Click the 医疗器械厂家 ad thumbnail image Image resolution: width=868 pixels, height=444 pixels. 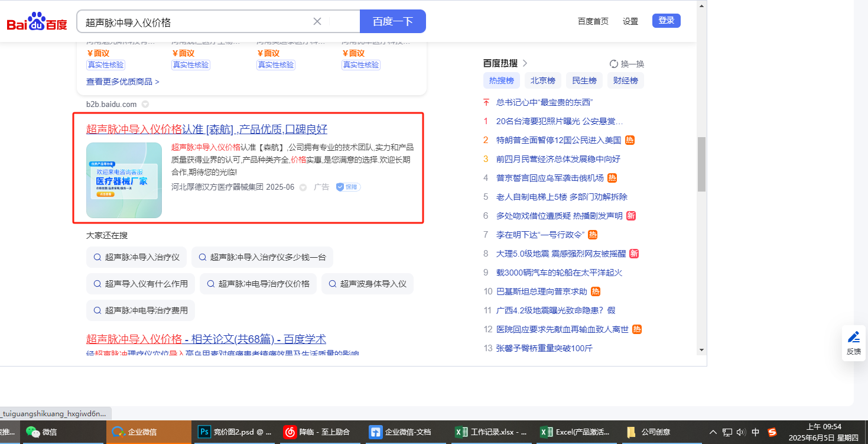tap(124, 180)
